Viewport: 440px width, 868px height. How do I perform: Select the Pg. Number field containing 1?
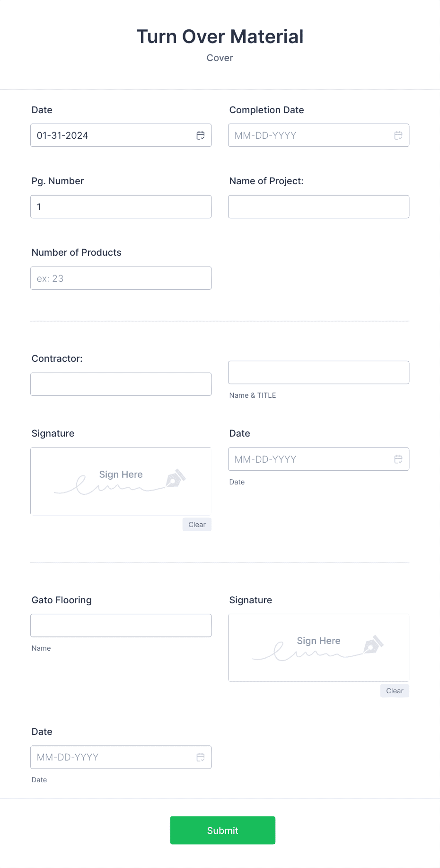121,206
